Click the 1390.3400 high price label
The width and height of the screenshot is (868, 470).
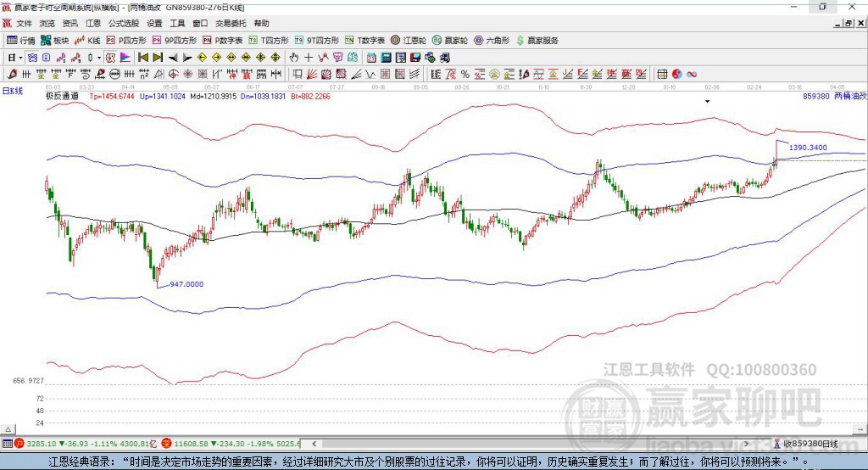click(x=808, y=148)
